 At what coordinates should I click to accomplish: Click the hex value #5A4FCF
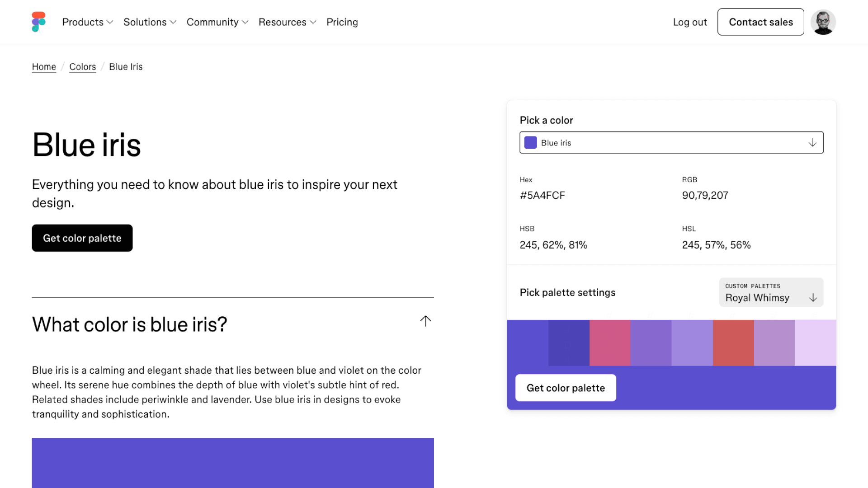coord(542,195)
